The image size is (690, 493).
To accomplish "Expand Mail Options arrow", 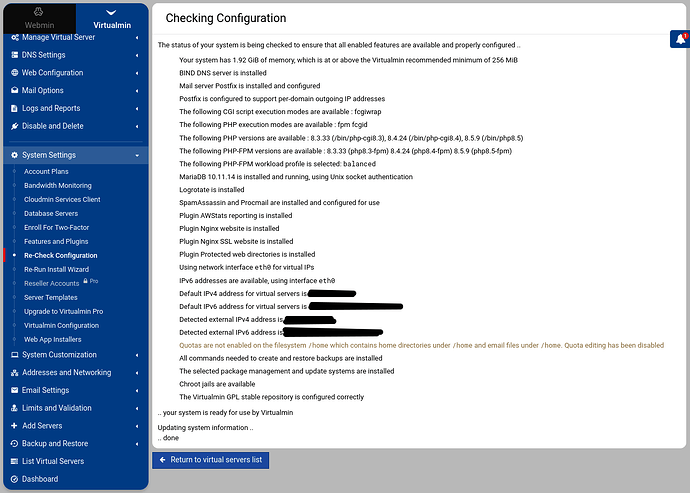I will pyautogui.click(x=137, y=91).
